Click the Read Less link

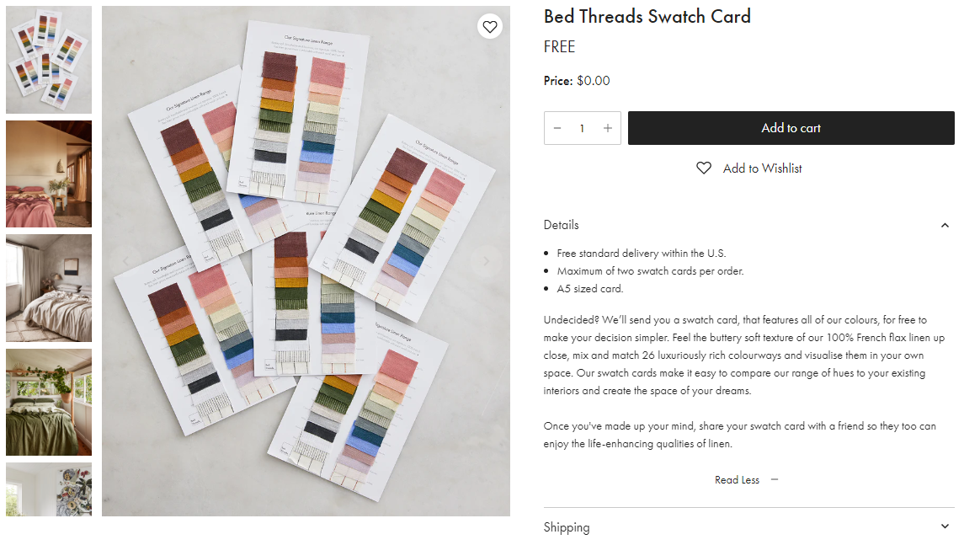[737, 480]
